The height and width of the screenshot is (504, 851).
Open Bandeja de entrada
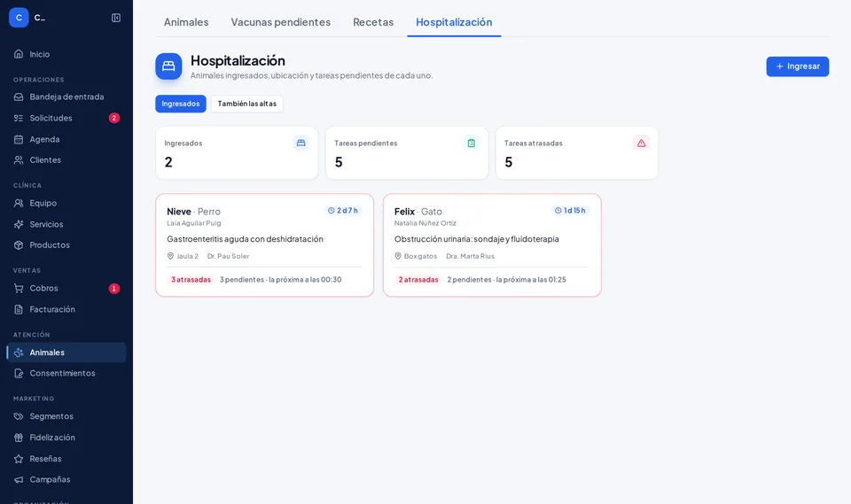coord(66,97)
